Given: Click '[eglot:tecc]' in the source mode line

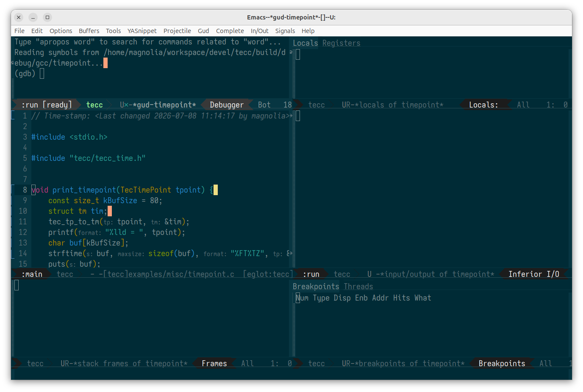Looking at the screenshot, I should [x=268, y=274].
